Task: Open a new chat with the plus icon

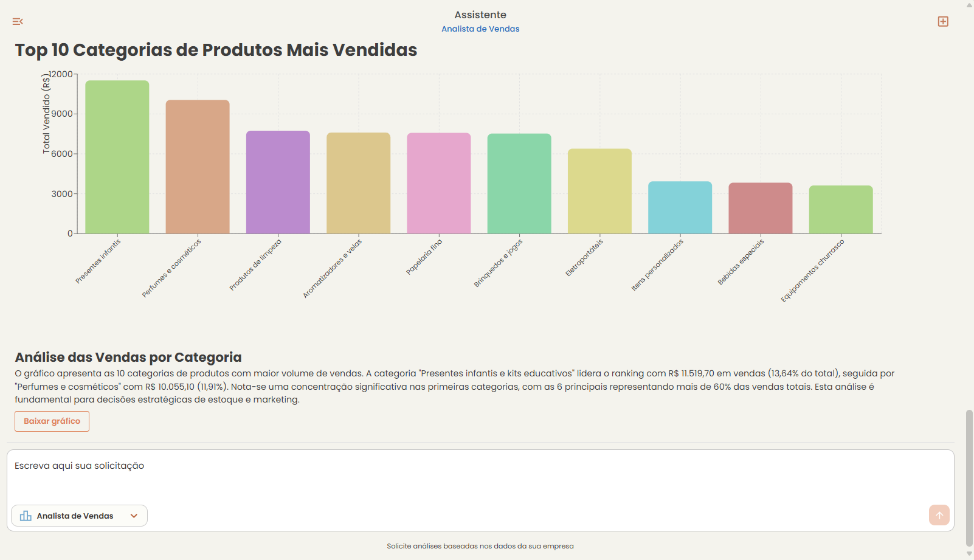Action: [x=943, y=21]
